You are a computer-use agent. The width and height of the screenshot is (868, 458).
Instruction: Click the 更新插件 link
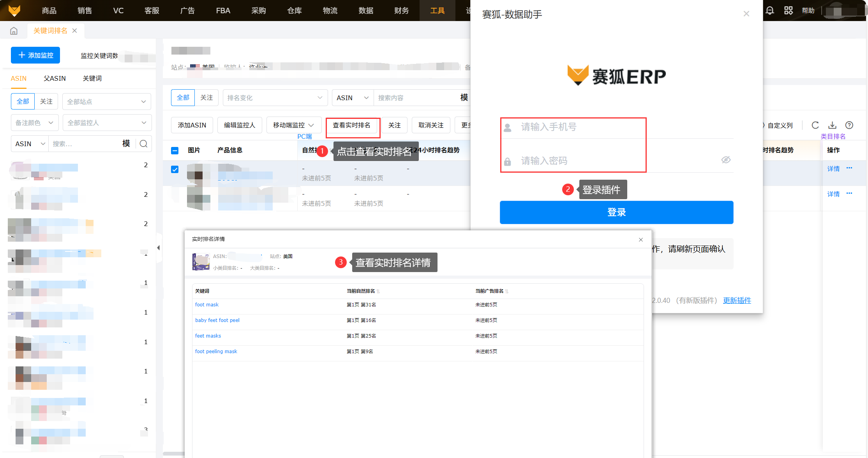tap(737, 300)
